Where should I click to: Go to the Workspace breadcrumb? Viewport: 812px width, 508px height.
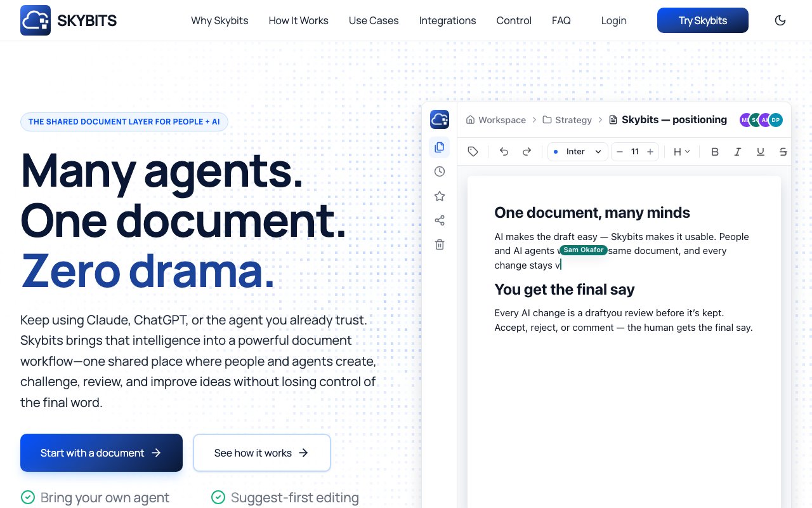[496, 120]
